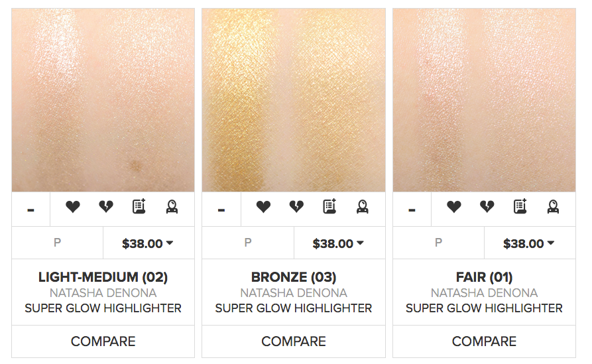592x364 pixels.
Task: Click the broken heart icon for Bronze (03)
Action: click(296, 208)
